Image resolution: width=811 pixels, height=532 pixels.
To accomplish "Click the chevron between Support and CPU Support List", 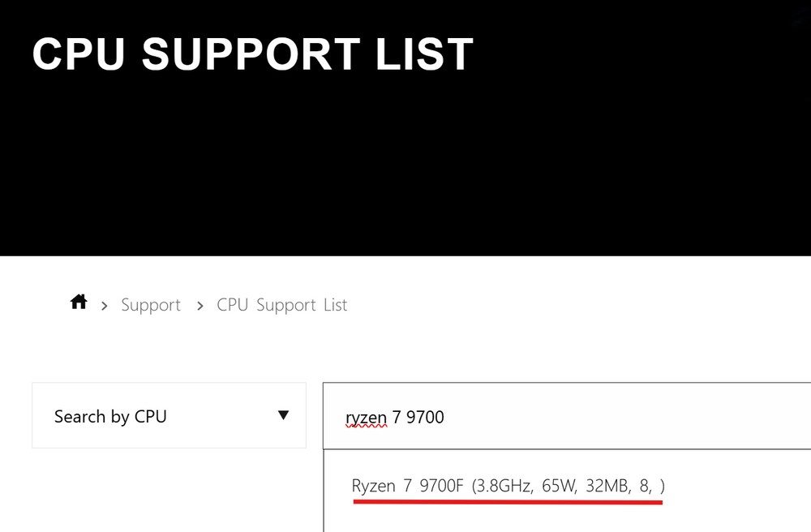I will (200, 306).
